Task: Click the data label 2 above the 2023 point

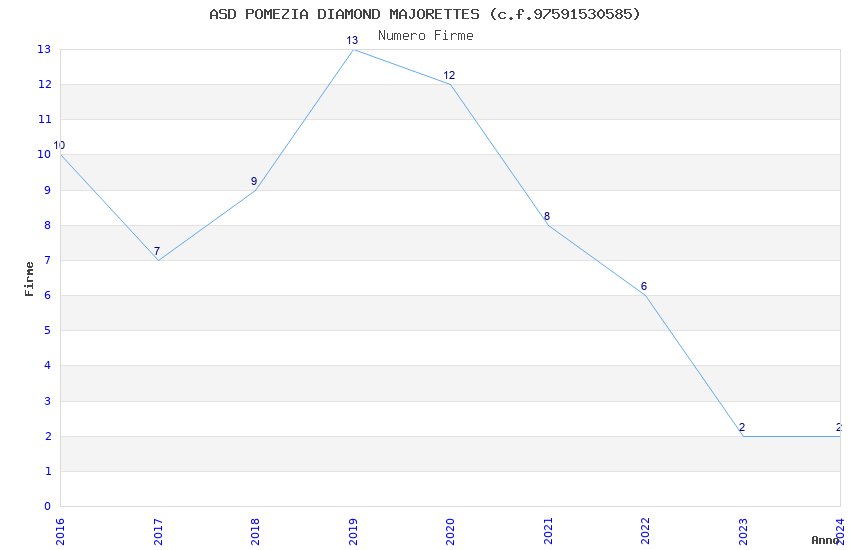Action: [x=742, y=427]
